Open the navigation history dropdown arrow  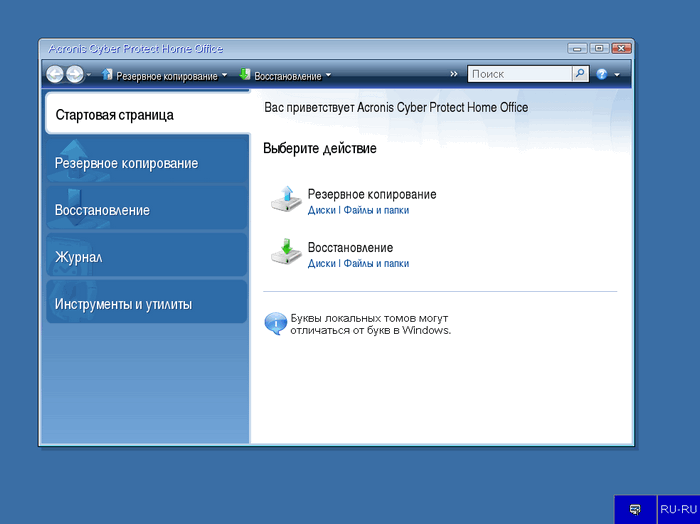(x=88, y=75)
